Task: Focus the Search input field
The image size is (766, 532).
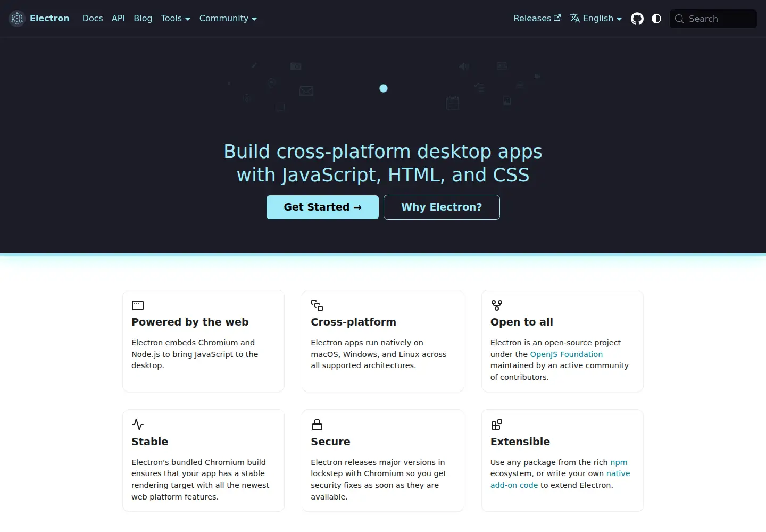Action: tap(713, 19)
